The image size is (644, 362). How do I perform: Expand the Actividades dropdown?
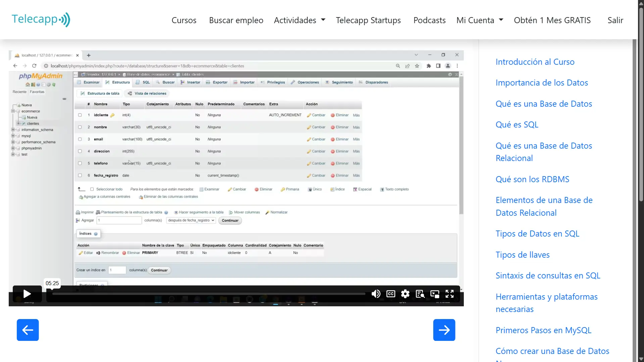pos(299,20)
